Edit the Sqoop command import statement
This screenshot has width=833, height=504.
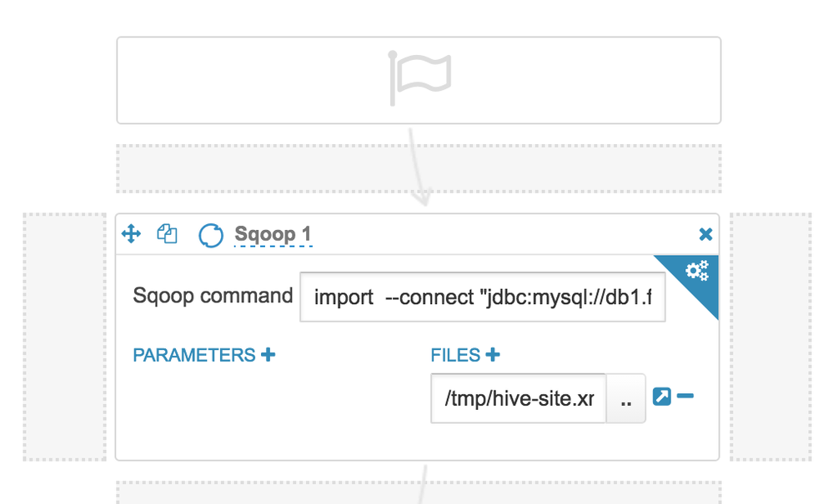(481, 297)
